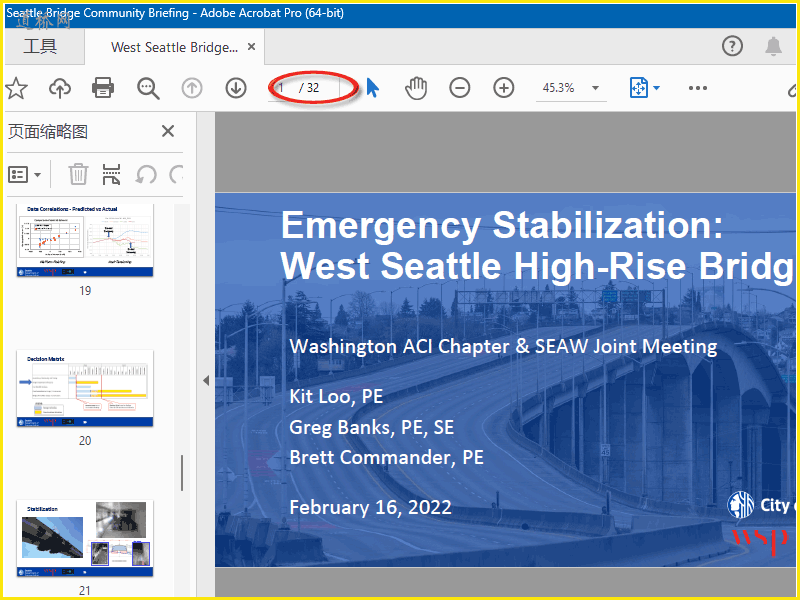Expand the page display options arrow
The width and height of the screenshot is (800, 600).
(x=657, y=88)
